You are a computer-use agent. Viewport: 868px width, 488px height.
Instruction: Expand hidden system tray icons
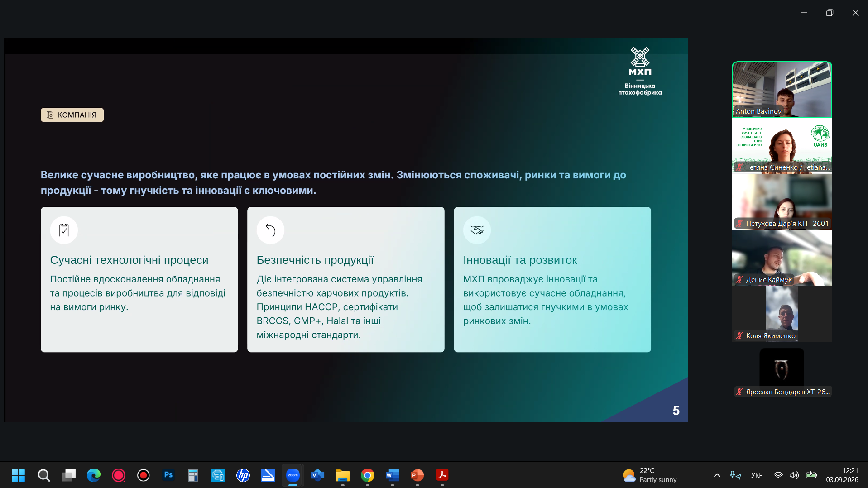click(x=717, y=475)
